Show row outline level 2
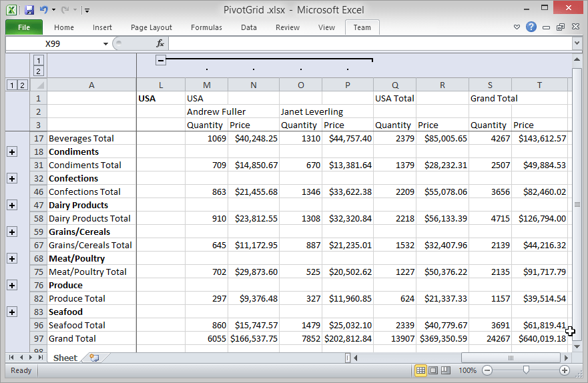The height and width of the screenshot is (383, 588). tap(22, 85)
